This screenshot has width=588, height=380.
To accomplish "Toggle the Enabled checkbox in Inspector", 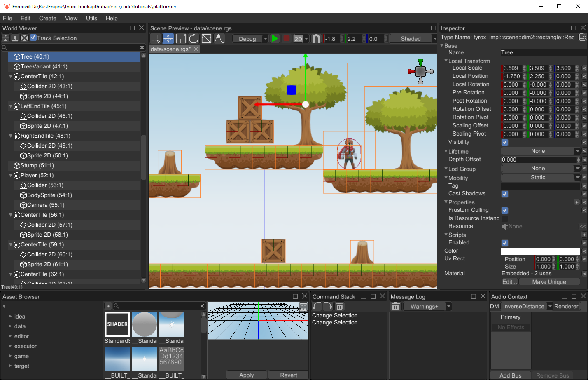I will pyautogui.click(x=505, y=243).
